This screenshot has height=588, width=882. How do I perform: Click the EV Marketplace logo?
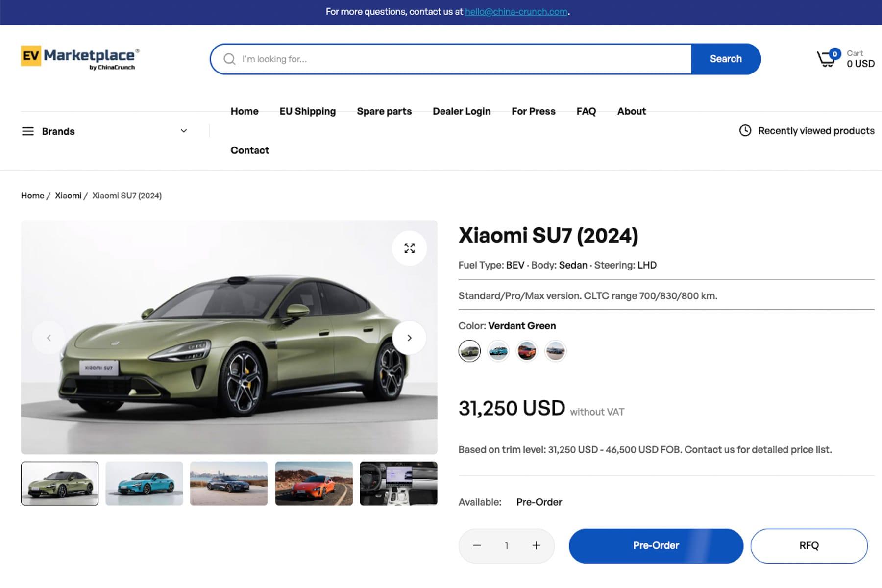pos(80,57)
